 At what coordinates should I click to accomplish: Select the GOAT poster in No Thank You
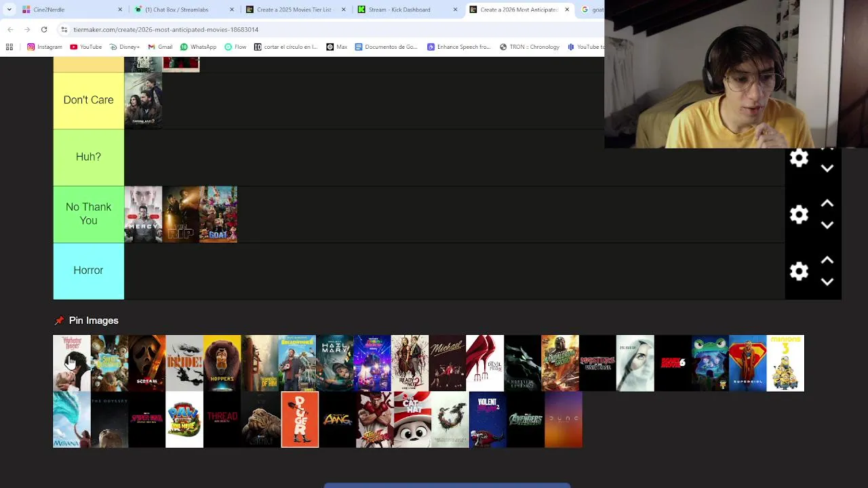point(218,214)
